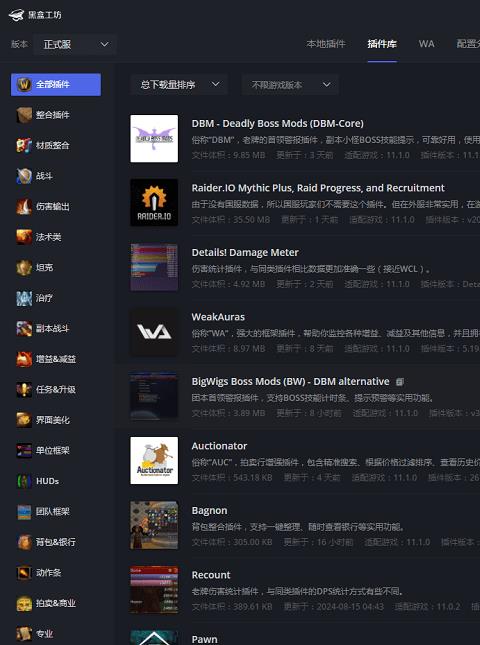Screen dimensions: 480x645
Task: Open the 治疗 category icon
Action: pos(24,298)
